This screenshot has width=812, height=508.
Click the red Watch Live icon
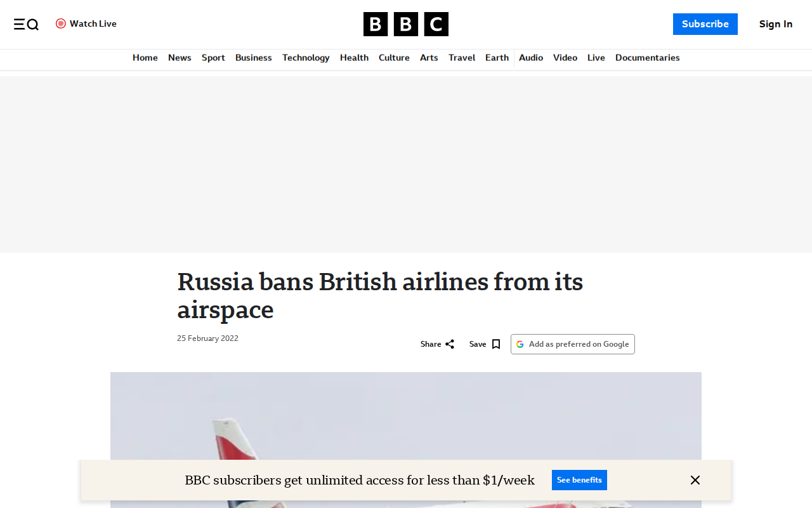click(61, 23)
